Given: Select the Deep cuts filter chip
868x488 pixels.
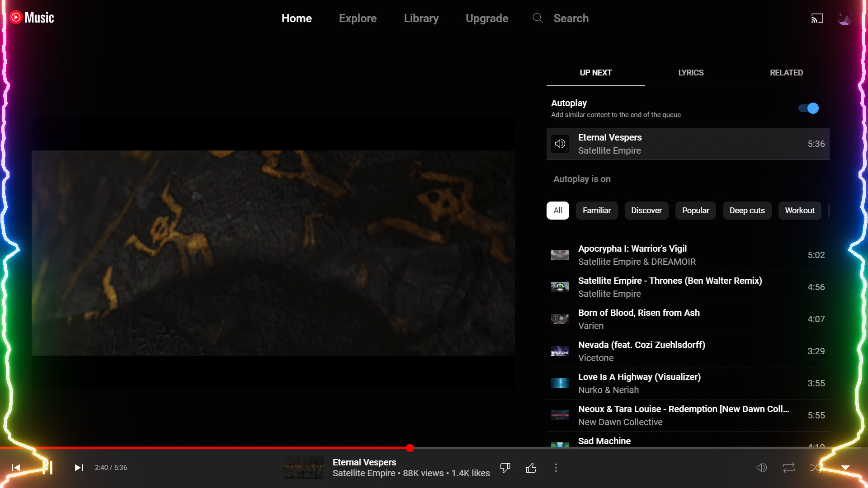Looking at the screenshot, I should coord(747,210).
